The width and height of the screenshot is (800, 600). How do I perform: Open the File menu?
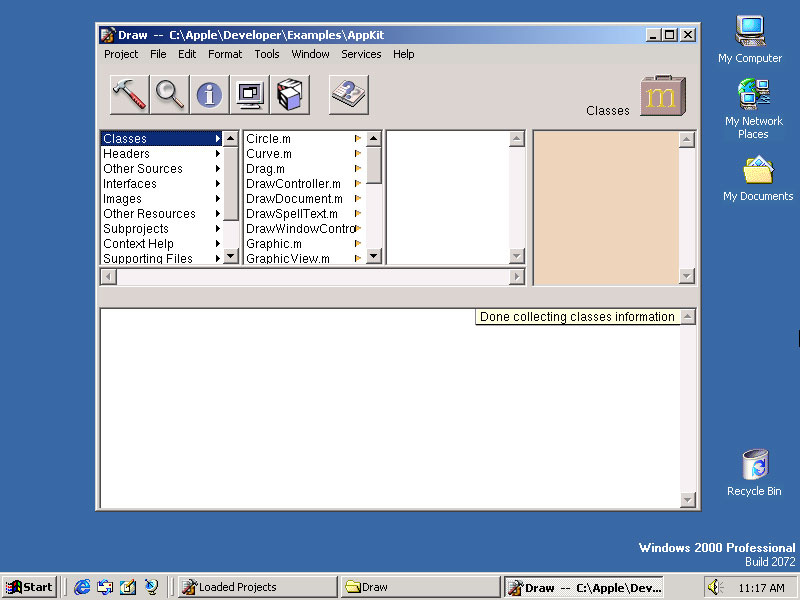pos(158,54)
